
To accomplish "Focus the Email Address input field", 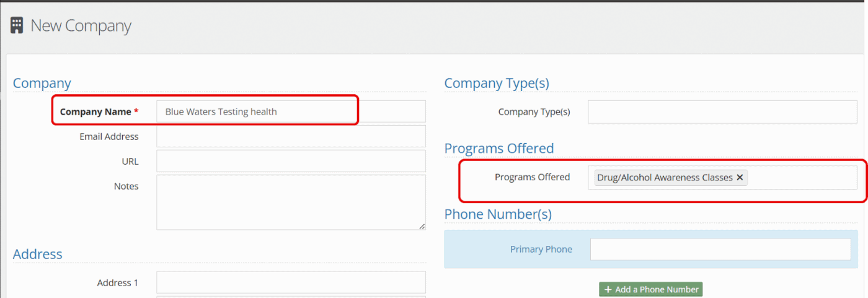I will [x=291, y=136].
